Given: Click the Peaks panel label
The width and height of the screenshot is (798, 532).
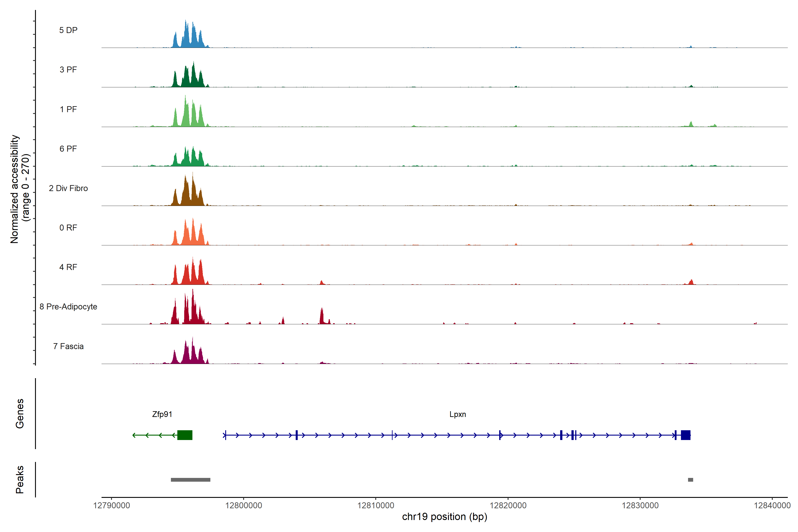Looking at the screenshot, I should (20, 479).
